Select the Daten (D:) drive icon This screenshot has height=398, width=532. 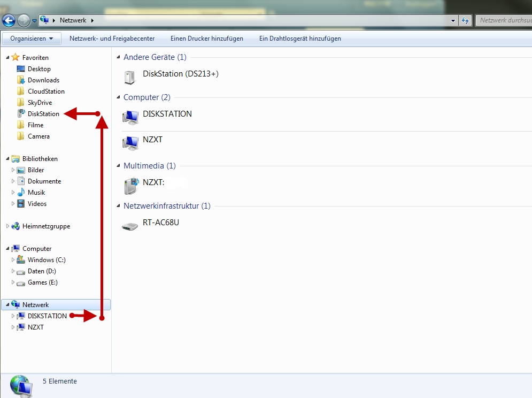click(21, 272)
